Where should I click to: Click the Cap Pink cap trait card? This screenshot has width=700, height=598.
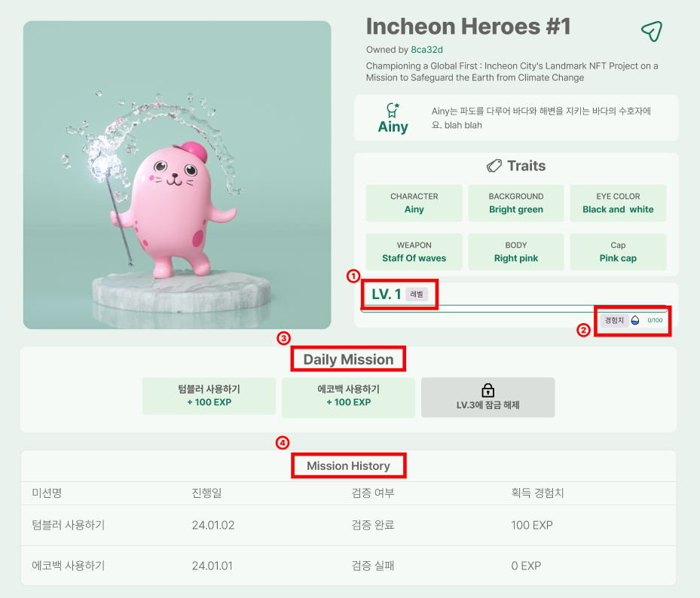coord(618,252)
